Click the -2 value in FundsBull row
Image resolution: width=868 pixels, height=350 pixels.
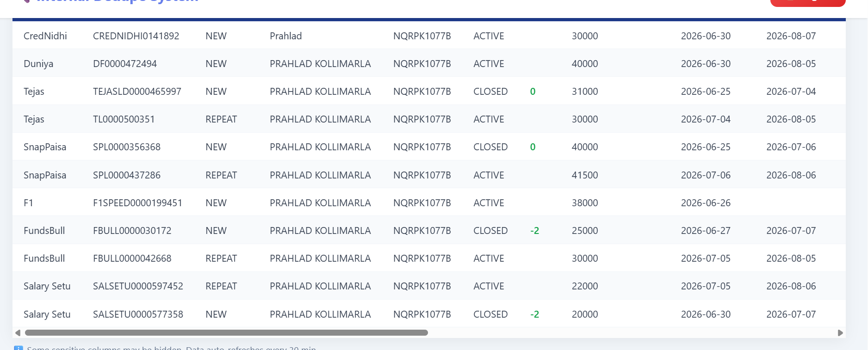tap(535, 231)
